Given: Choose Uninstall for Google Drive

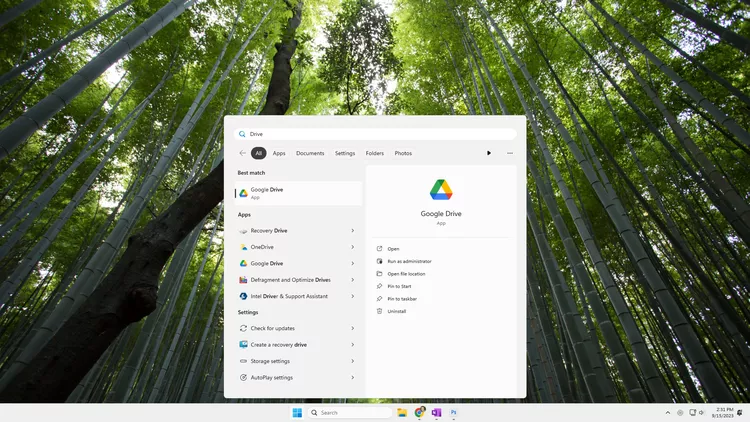Looking at the screenshot, I should 397,311.
